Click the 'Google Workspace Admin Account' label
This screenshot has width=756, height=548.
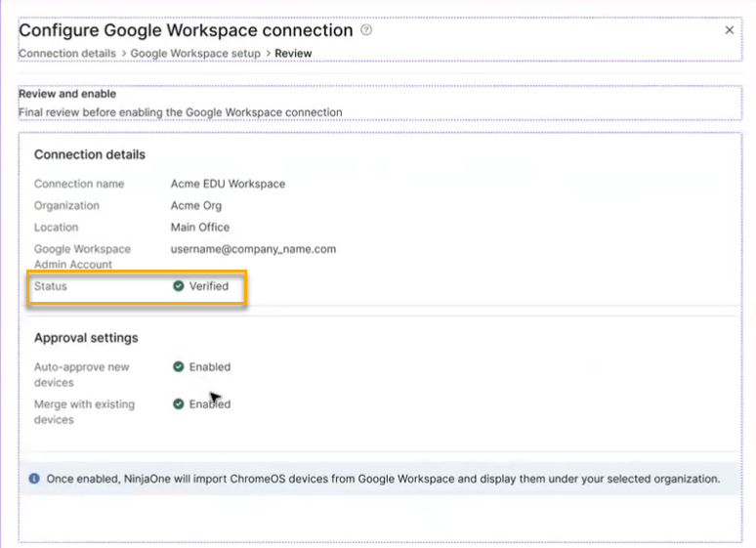[82, 257]
